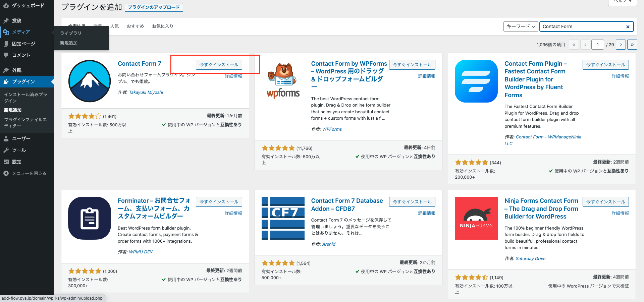Open the キーワード search type dropdown

point(521,26)
